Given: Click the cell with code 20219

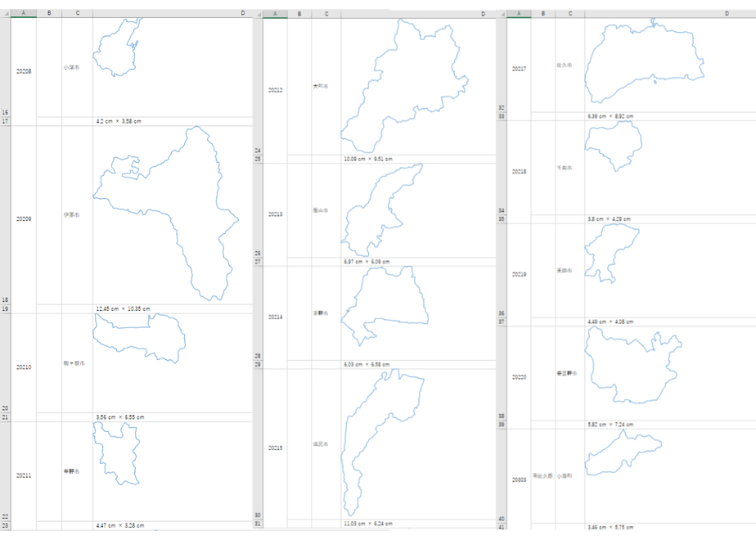Looking at the screenshot, I should click(x=519, y=274).
